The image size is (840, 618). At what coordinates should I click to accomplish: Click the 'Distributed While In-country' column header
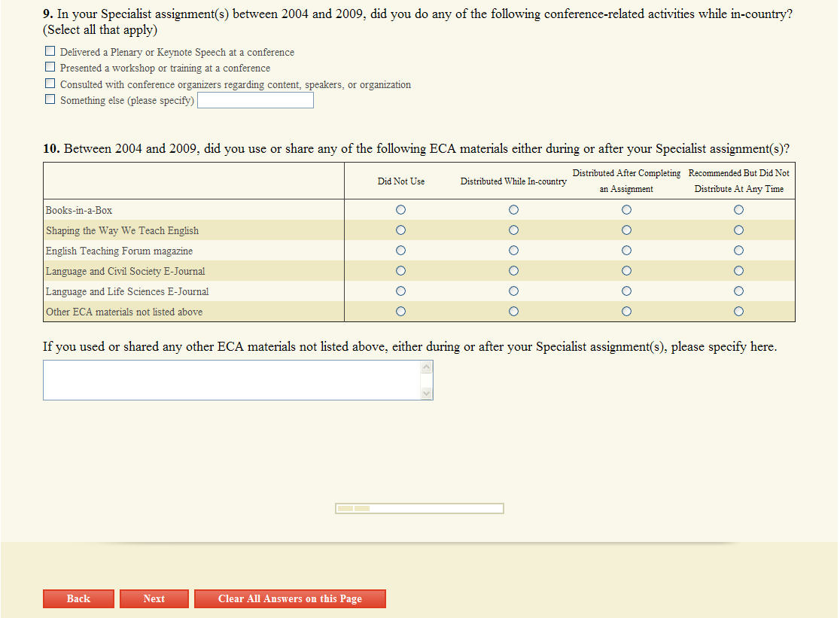514,181
